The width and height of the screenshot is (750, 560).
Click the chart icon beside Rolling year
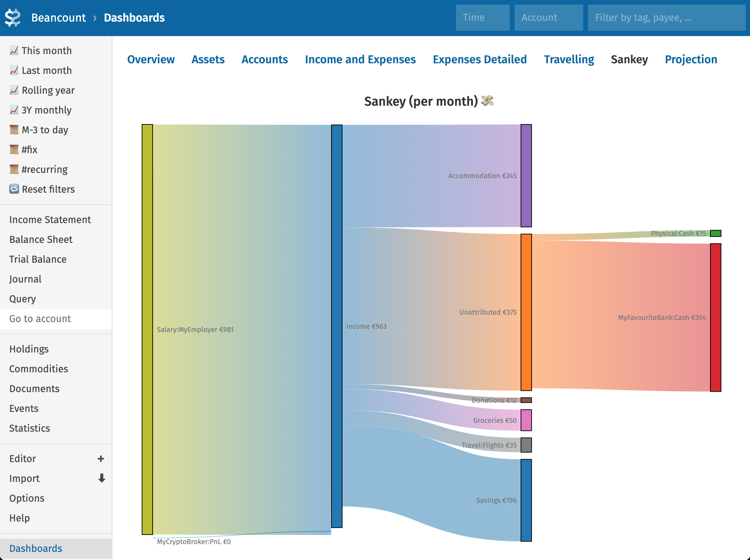[x=14, y=90]
